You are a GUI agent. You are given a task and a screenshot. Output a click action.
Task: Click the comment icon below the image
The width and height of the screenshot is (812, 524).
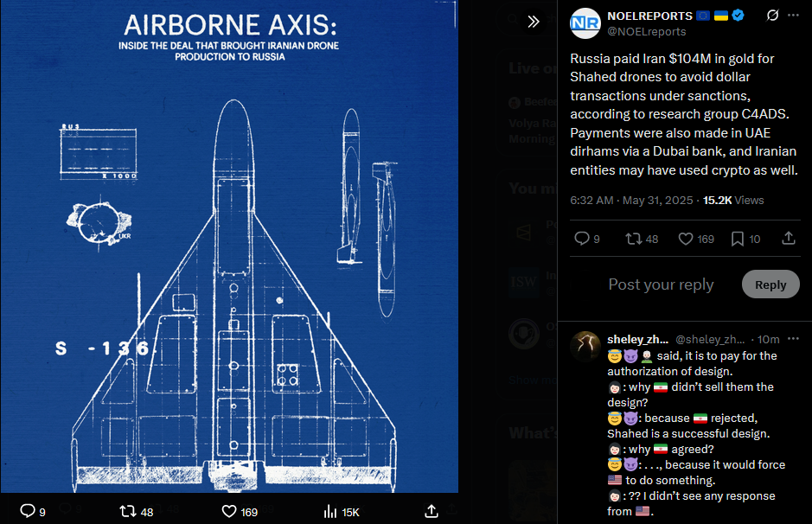click(28, 511)
